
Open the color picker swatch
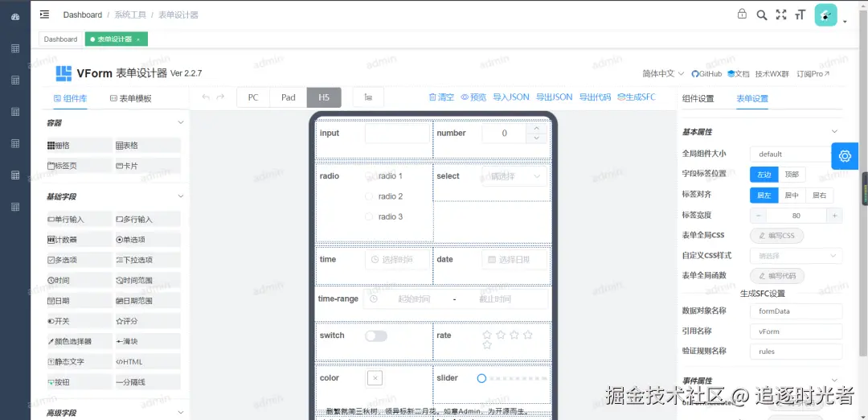point(375,378)
